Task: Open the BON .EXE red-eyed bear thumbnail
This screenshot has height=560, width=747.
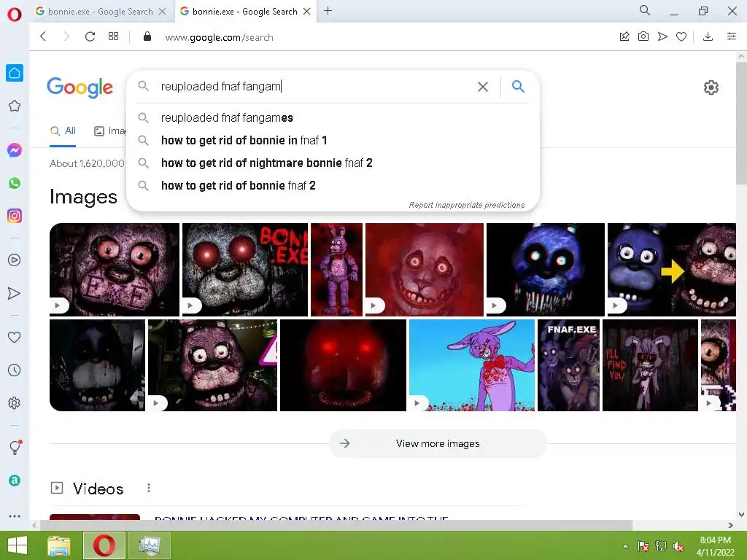Action: pyautogui.click(x=245, y=270)
